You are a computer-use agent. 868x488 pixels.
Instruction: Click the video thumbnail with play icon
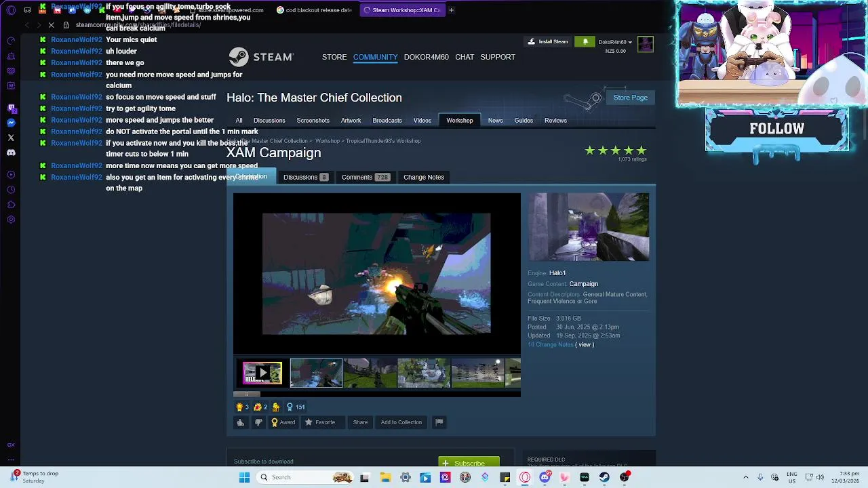pos(262,373)
